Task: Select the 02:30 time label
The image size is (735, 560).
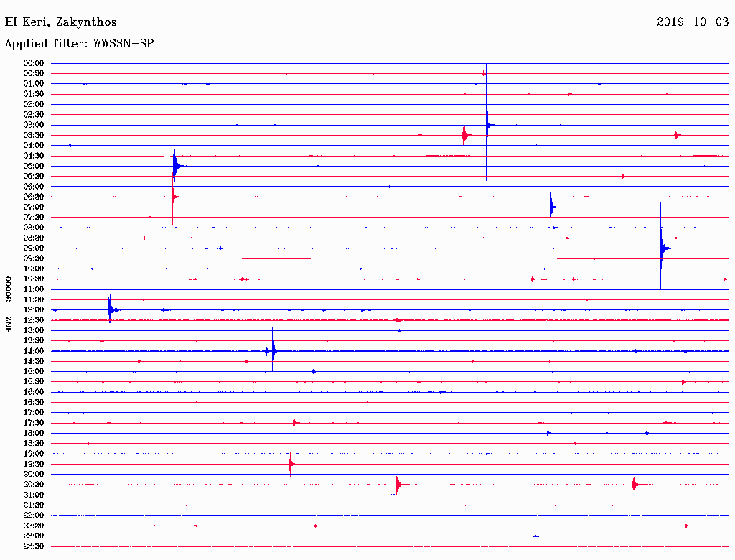Action: point(33,115)
